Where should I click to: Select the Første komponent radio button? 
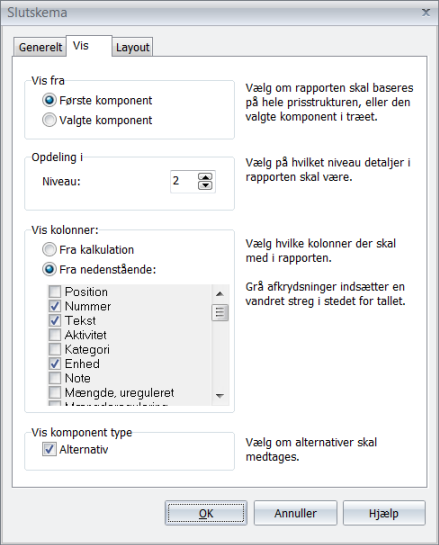[x=49, y=100]
